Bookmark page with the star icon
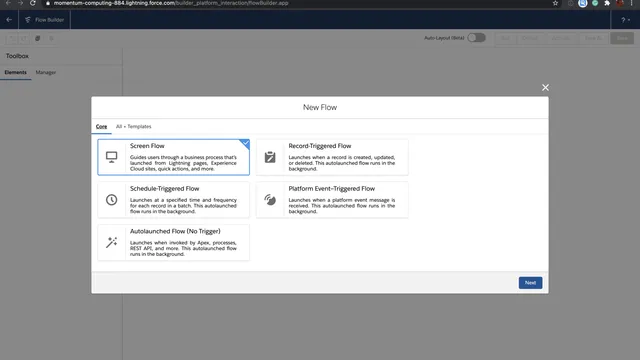 point(555,3)
